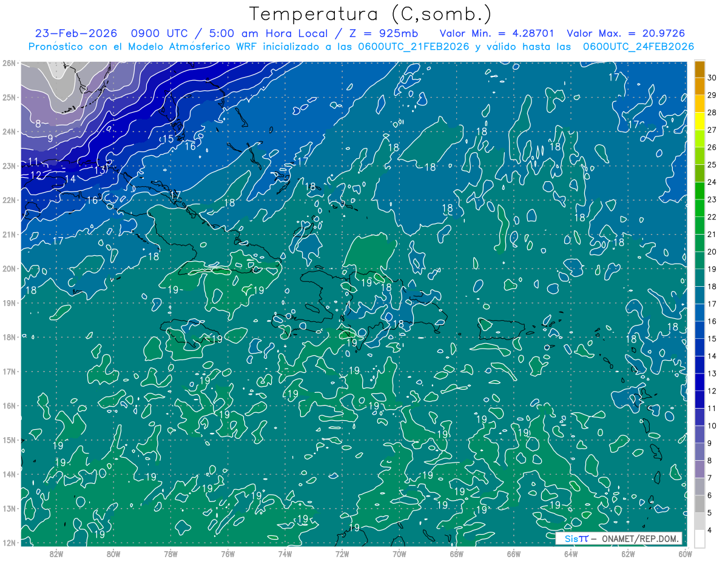Click the longitude axis label "82W"
This screenshot has width=728, height=562.
(x=56, y=554)
